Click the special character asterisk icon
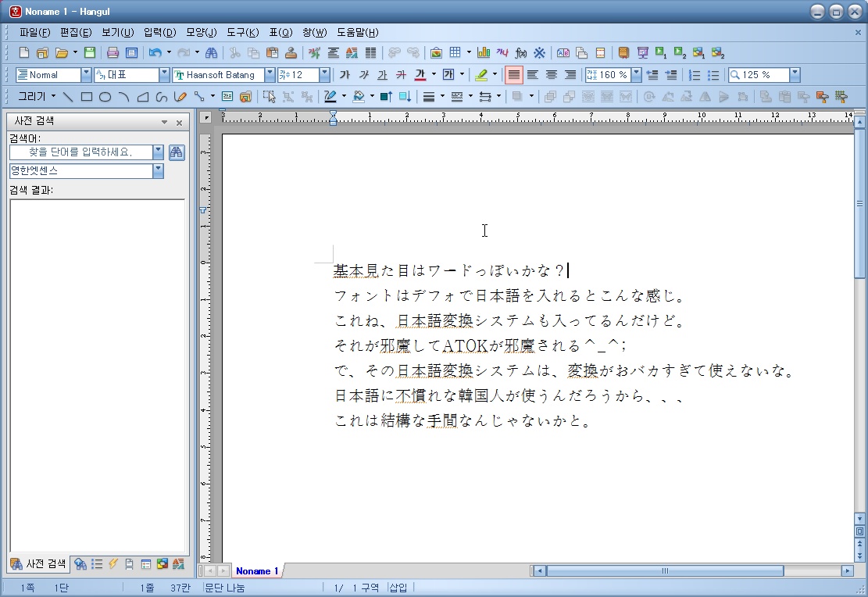 click(540, 52)
